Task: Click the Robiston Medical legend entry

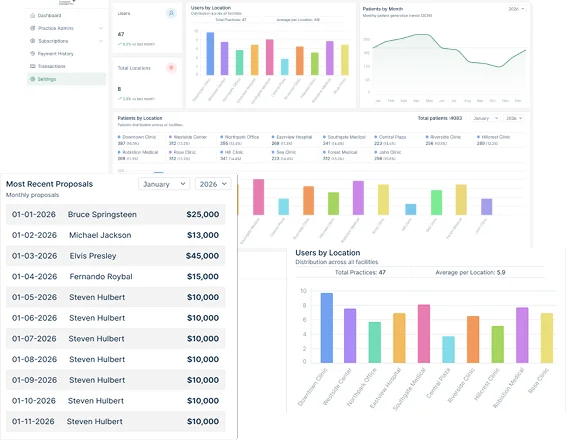Action: tap(138, 155)
